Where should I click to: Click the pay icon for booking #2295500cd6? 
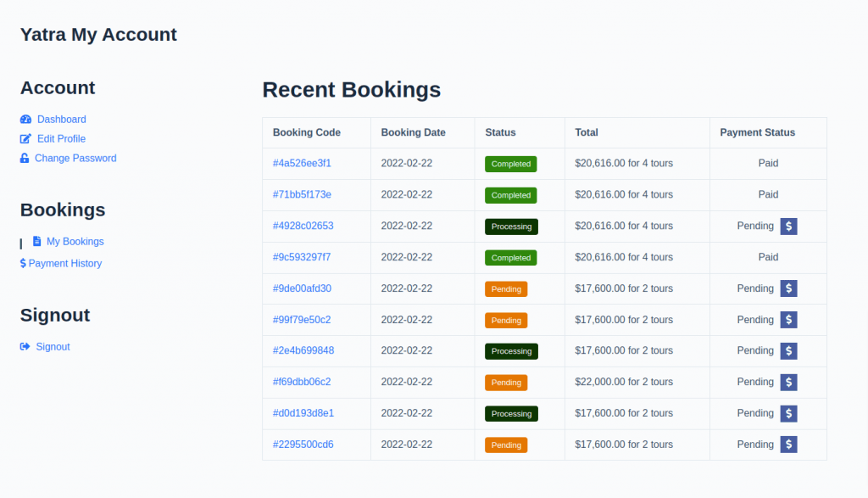[788, 444]
